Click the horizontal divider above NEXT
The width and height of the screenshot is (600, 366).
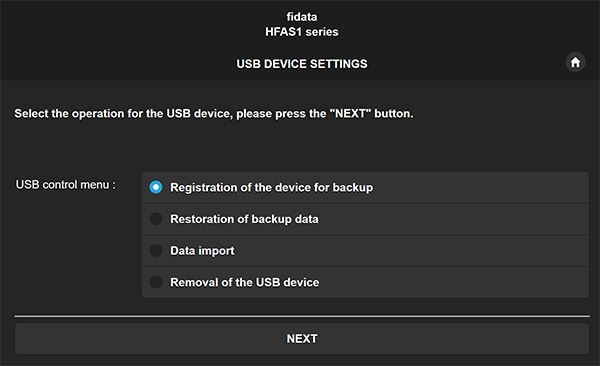[302, 316]
